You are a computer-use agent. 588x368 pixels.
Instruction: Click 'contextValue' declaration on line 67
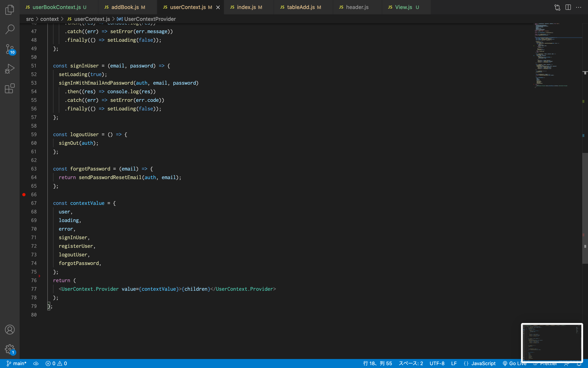click(x=87, y=203)
